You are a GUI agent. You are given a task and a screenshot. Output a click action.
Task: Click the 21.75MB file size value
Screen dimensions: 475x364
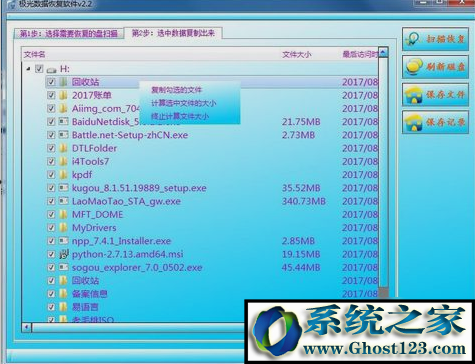(301, 122)
